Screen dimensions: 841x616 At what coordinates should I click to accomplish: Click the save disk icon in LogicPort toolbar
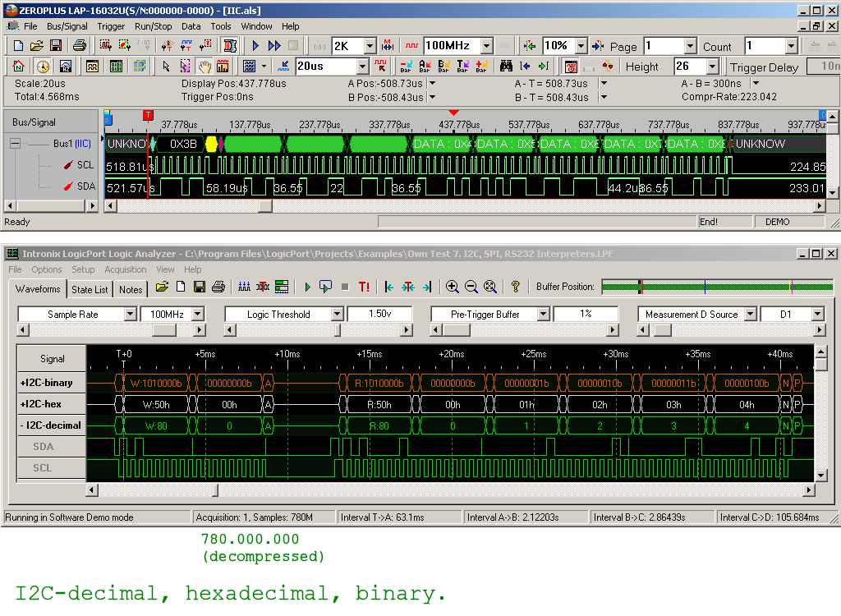200,287
